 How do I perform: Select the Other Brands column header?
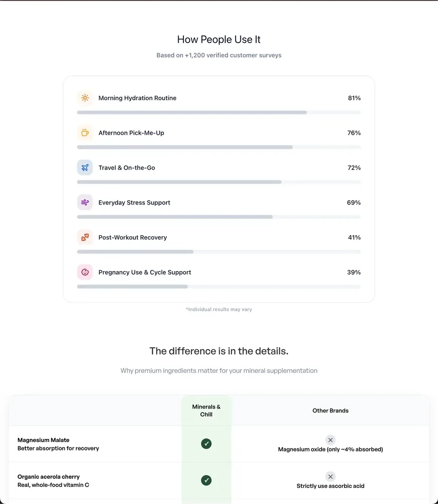point(330,411)
